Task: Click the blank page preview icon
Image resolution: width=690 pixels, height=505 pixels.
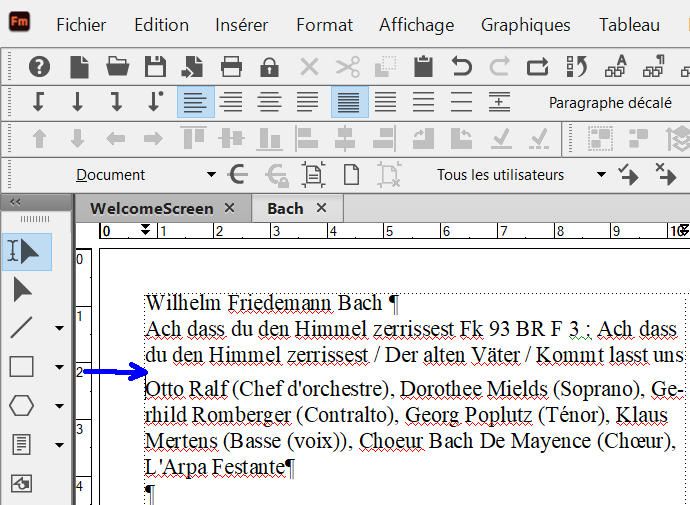Action: click(351, 175)
